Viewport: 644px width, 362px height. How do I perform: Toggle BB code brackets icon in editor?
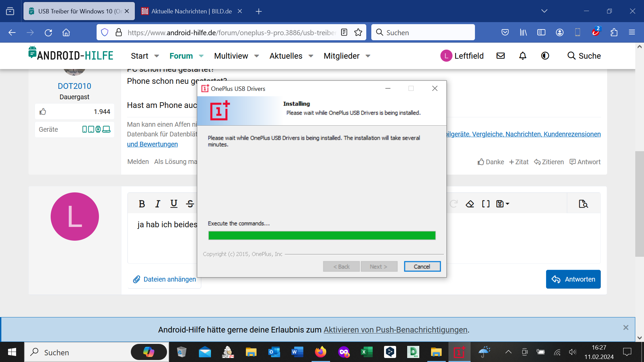tap(485, 204)
